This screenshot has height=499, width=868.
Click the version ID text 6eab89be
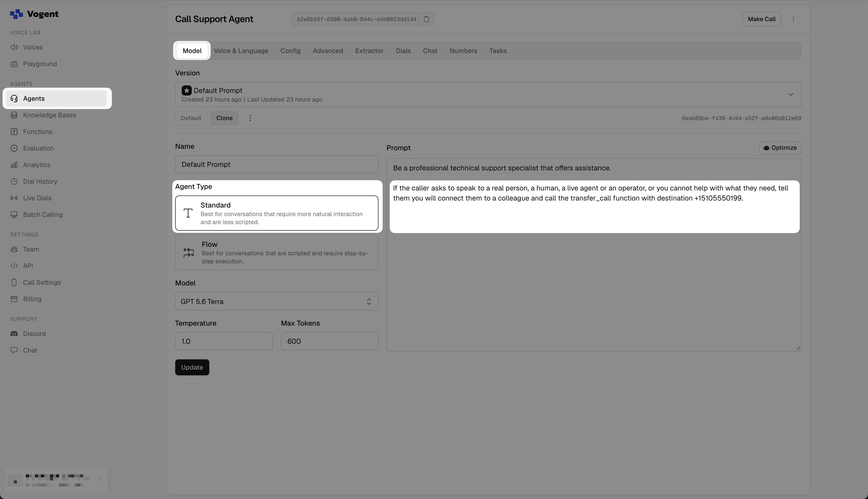[741, 118]
